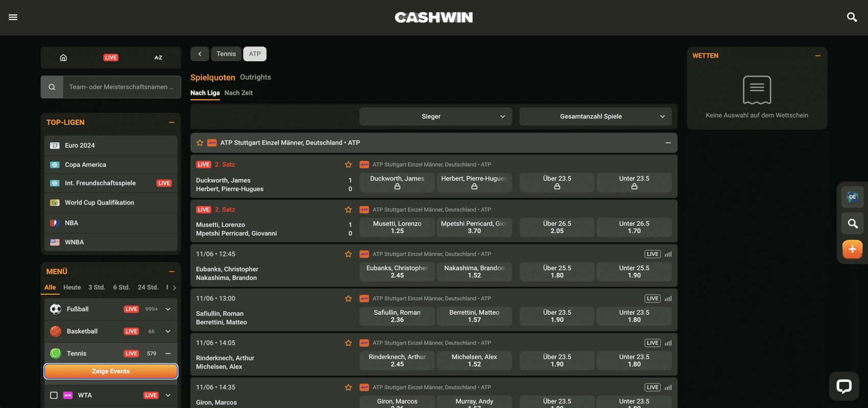Go to sports home icon
The height and width of the screenshot is (408, 868).
coord(63,58)
